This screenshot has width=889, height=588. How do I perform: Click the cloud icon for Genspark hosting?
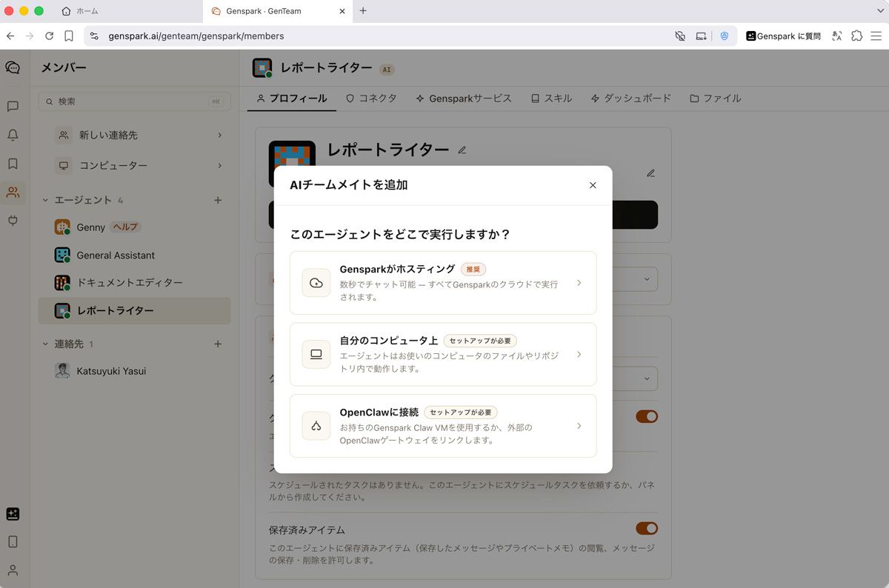pyautogui.click(x=316, y=283)
